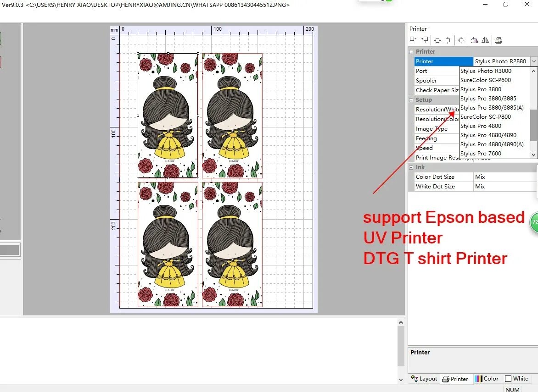This screenshot has height=392, width=538.
Task: Switch to the White tab
Action: [x=517, y=379]
